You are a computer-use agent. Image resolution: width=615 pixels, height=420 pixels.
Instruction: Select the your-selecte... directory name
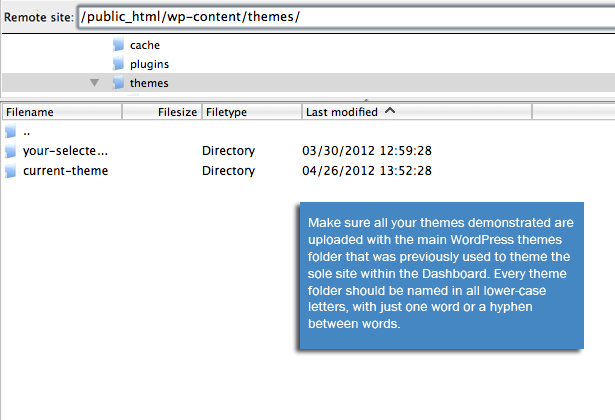[65, 151]
